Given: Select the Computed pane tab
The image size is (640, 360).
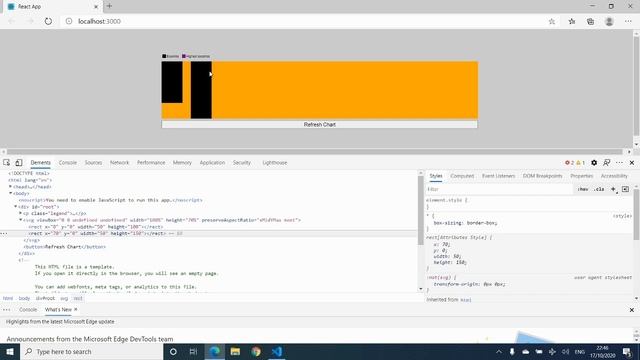Looking at the screenshot, I should pyautogui.click(x=462, y=176).
